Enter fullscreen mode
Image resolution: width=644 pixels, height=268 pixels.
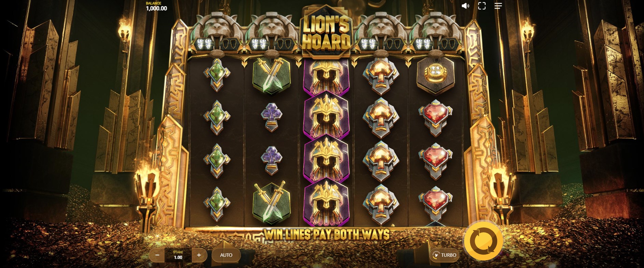click(482, 6)
